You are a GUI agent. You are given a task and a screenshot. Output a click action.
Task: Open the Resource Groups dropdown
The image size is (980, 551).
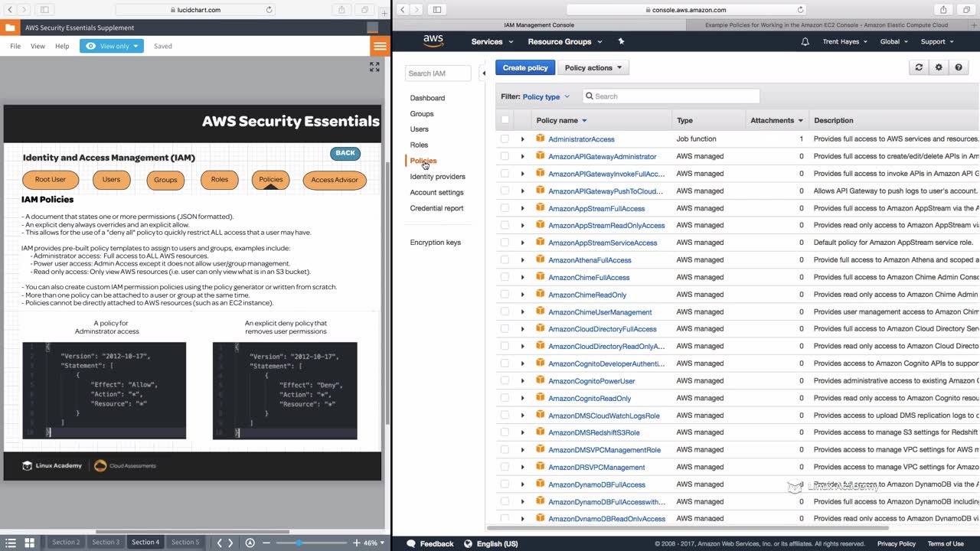pyautogui.click(x=565, y=41)
